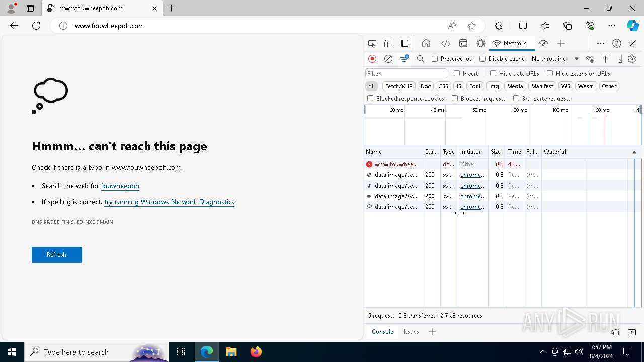Open Network settings gear icon
Image resolution: width=644 pixels, height=362 pixels.
[x=632, y=59]
